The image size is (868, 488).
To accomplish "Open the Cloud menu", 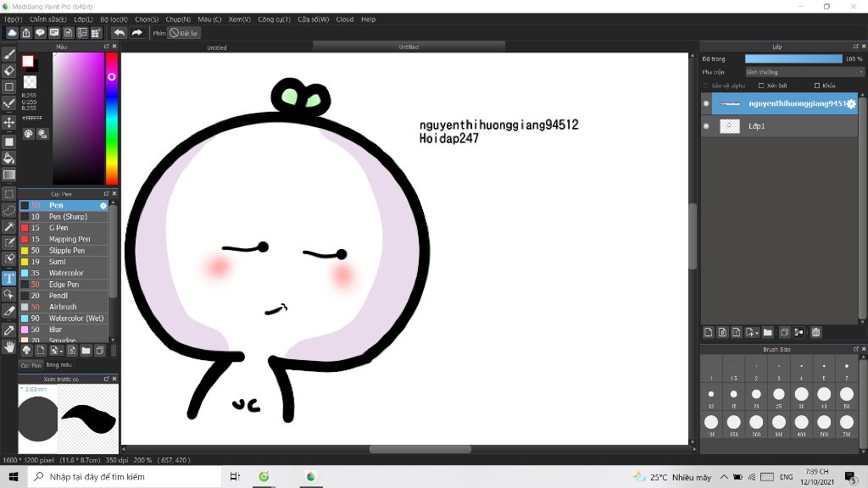I will [x=345, y=19].
